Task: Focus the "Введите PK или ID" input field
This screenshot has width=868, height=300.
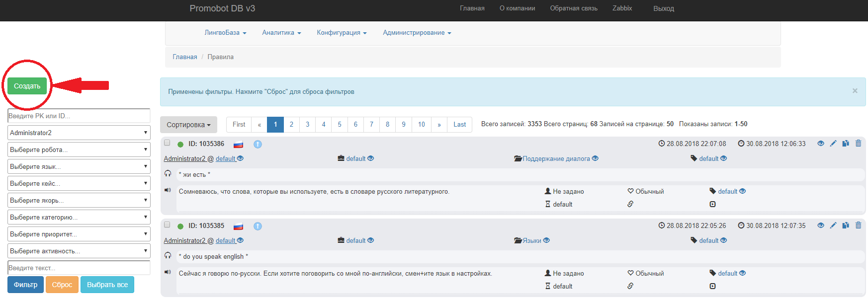Action: (x=79, y=116)
